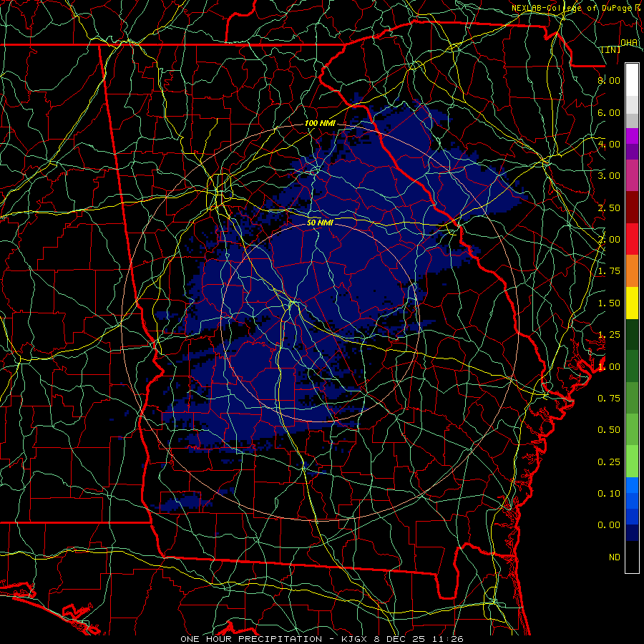Click the '50 NMI' range ring label
644x644 pixels.
320,223
